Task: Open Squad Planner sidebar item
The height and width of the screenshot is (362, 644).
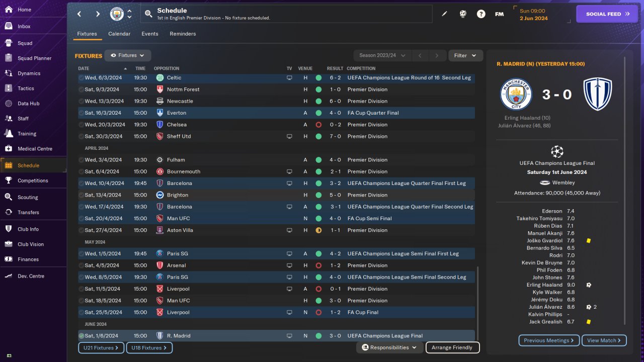Action: [x=33, y=58]
